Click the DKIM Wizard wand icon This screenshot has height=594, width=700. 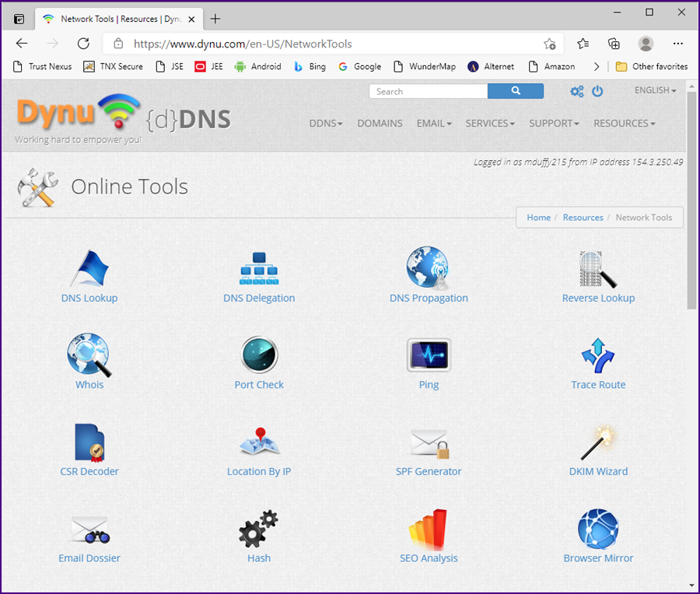tap(598, 442)
